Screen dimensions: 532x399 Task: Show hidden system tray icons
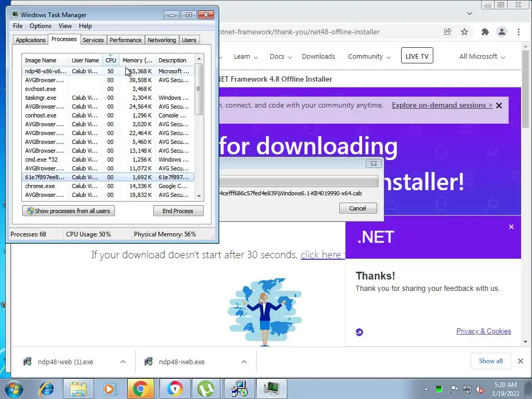tap(426, 389)
